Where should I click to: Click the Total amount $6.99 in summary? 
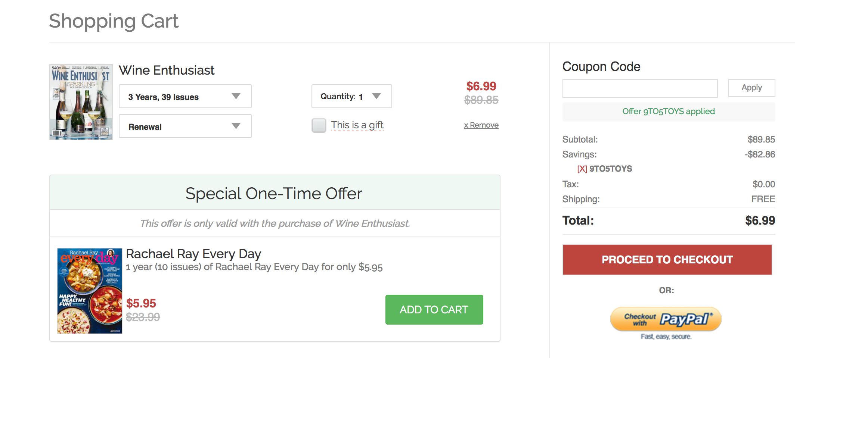click(x=760, y=220)
